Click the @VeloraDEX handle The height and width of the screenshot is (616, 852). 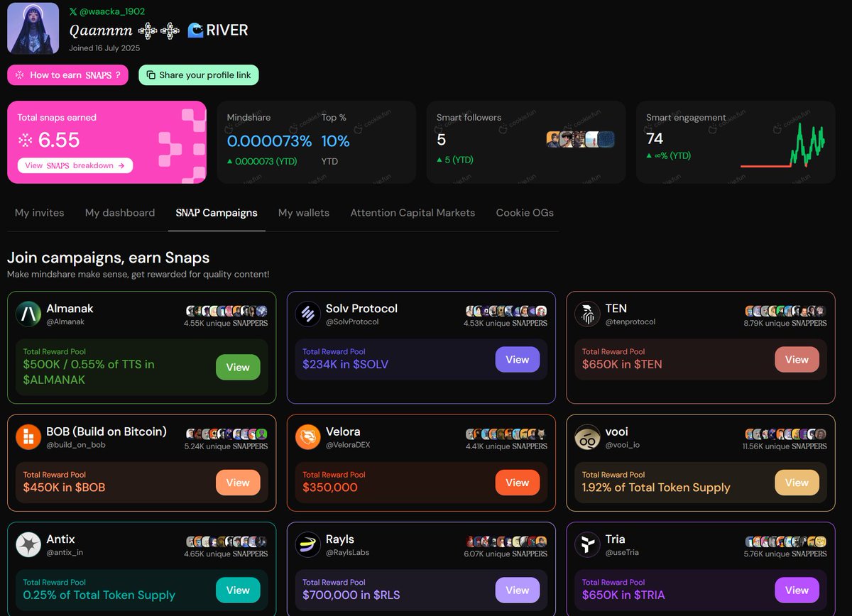[x=348, y=445]
